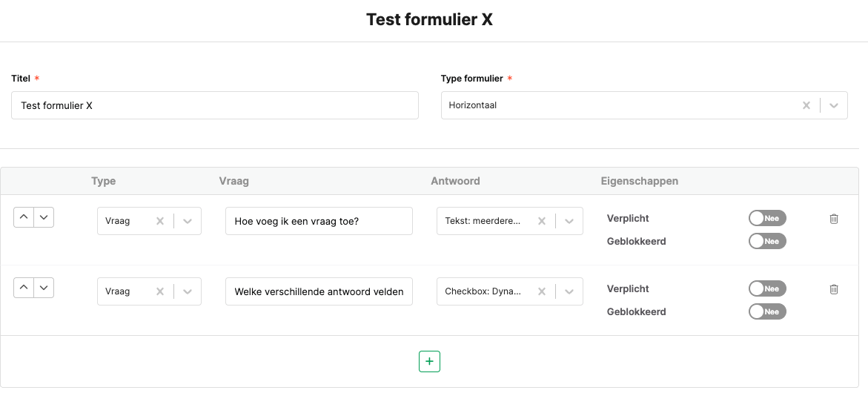This screenshot has width=868, height=393.
Task: Move second question up with arrow
Action: 24,288
